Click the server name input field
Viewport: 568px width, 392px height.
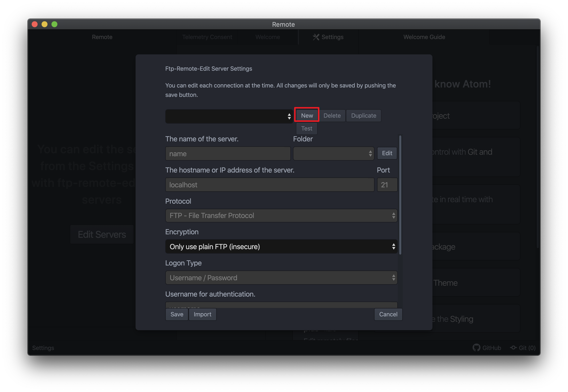coord(228,153)
